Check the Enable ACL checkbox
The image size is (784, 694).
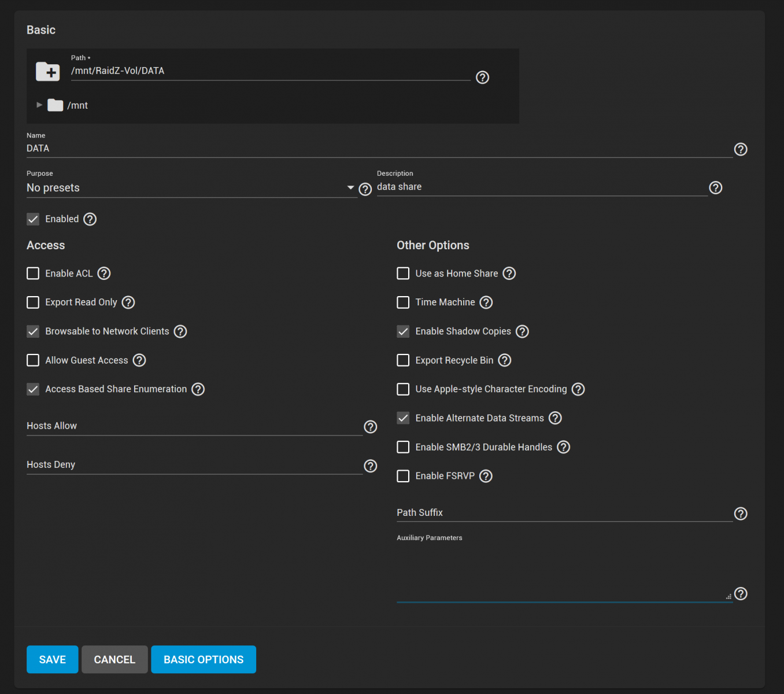tap(33, 274)
